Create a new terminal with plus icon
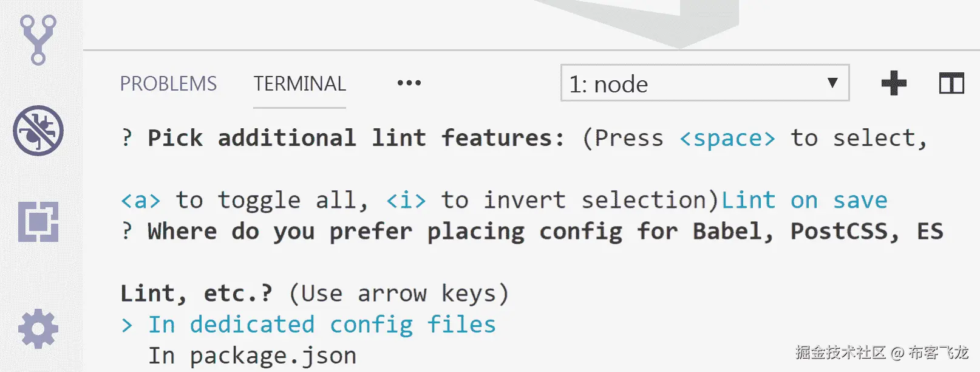 tap(894, 83)
